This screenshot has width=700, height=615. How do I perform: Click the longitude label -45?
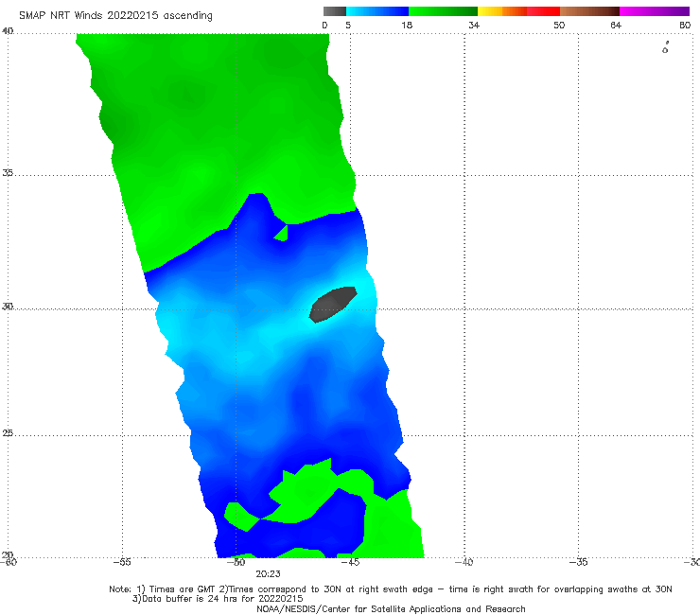[350, 562]
